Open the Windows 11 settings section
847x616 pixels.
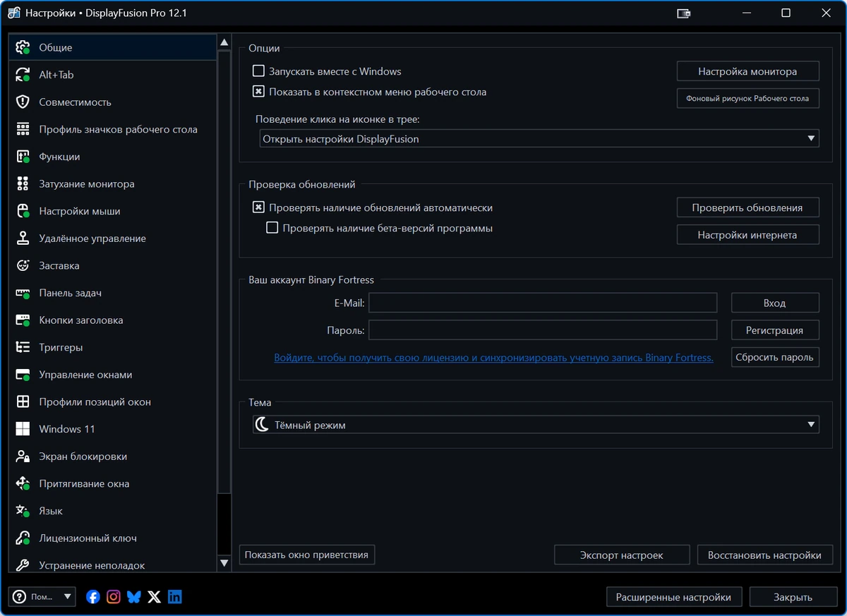[x=113, y=429]
